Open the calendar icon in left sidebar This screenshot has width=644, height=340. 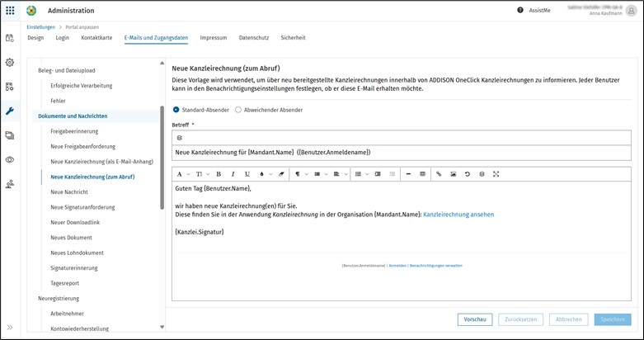pos(9,38)
